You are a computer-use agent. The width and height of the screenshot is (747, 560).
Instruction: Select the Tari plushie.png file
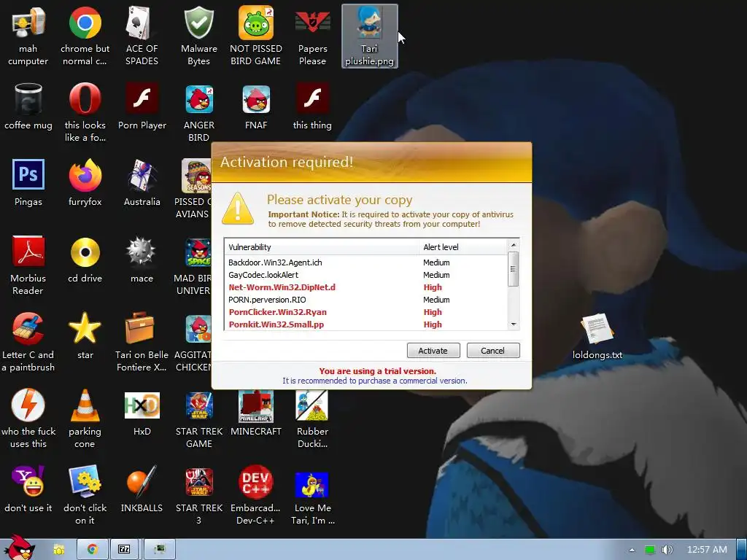point(370,36)
